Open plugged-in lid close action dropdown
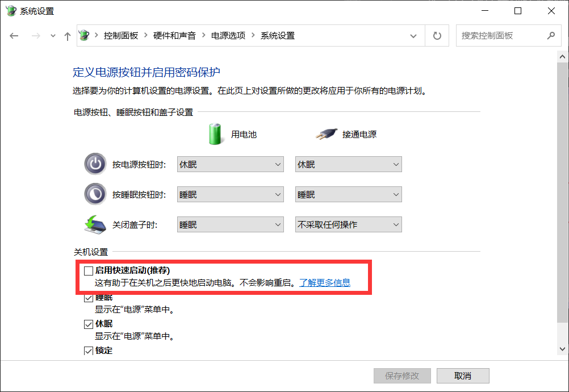Image resolution: width=569 pixels, height=392 pixels. pyautogui.click(x=348, y=224)
